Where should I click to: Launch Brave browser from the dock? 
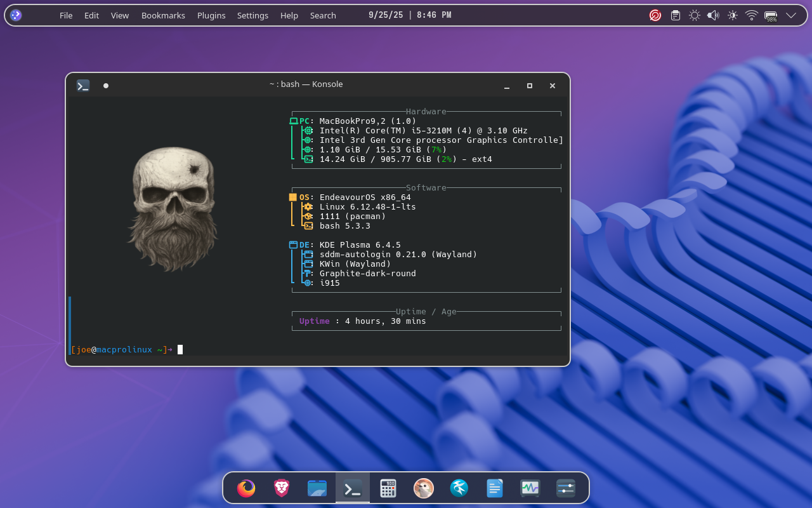[x=282, y=488]
